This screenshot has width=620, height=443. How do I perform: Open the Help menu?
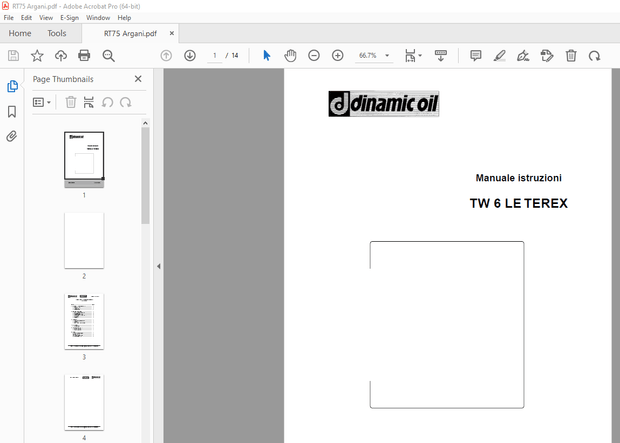click(124, 18)
